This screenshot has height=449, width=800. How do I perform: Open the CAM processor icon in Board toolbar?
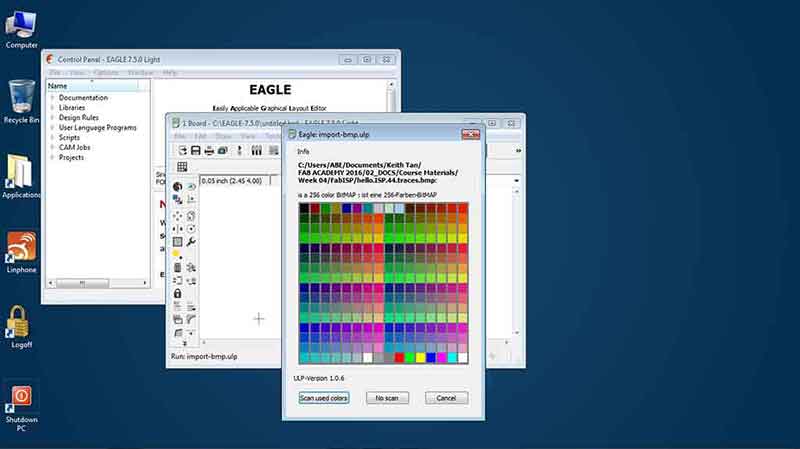point(222,151)
